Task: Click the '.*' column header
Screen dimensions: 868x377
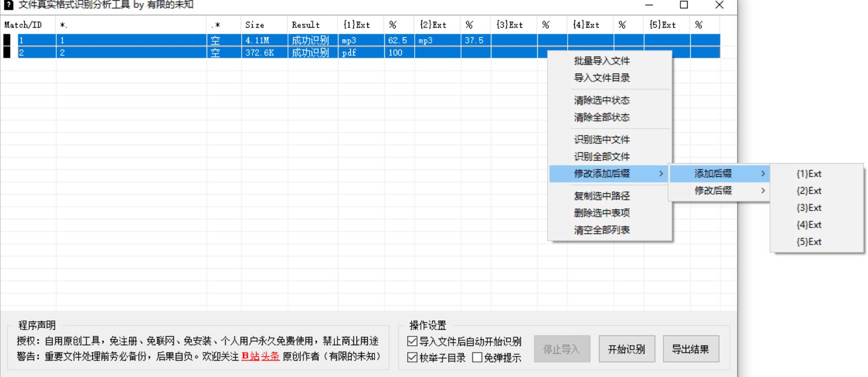Action: [224, 25]
